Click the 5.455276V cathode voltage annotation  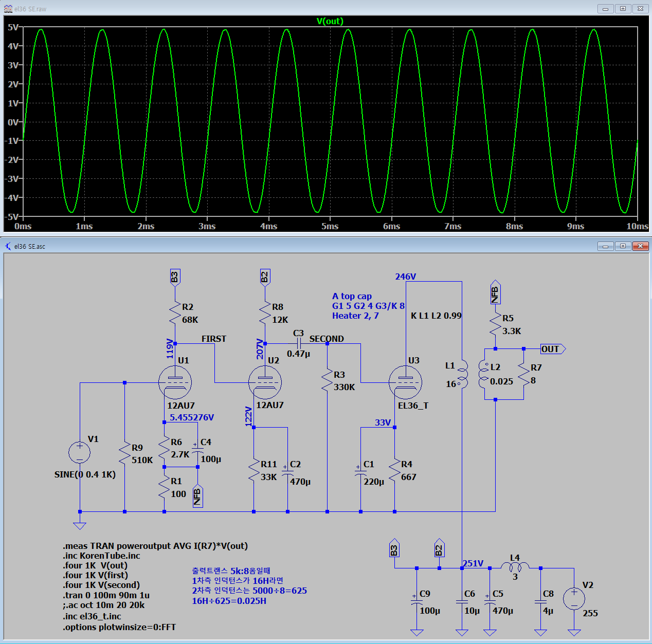[x=192, y=417]
